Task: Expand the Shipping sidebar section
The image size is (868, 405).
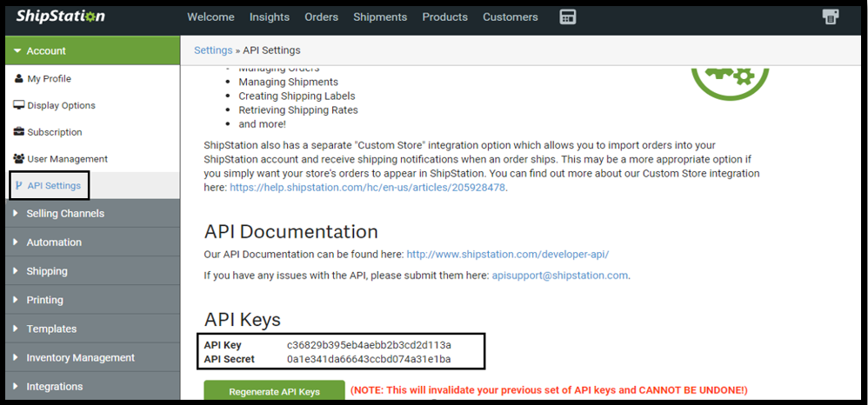Action: click(x=46, y=271)
